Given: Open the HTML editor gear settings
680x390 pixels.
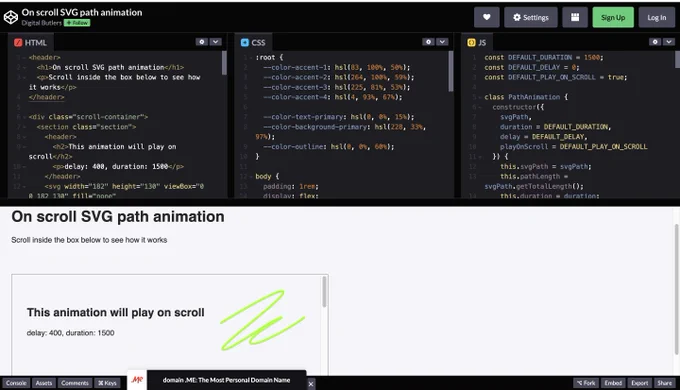Looking at the screenshot, I should click(x=202, y=42).
